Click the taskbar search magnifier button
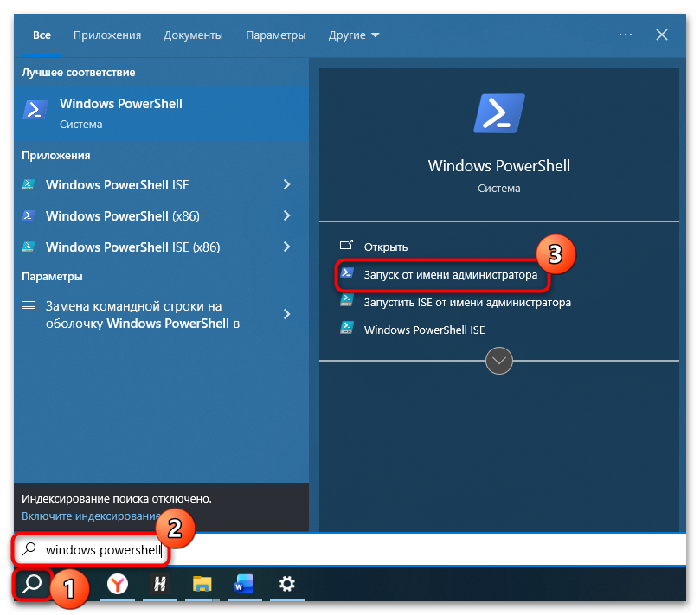Image resolution: width=700 pixels, height=615 pixels. tap(33, 584)
